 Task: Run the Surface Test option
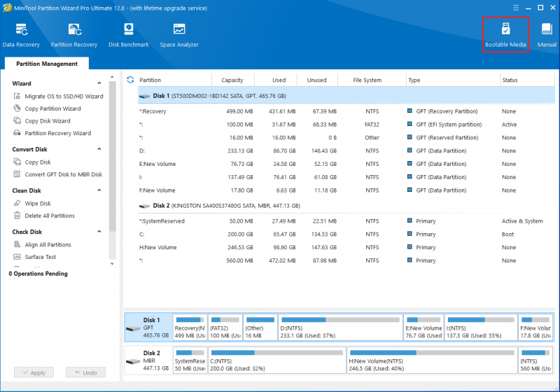point(41,257)
